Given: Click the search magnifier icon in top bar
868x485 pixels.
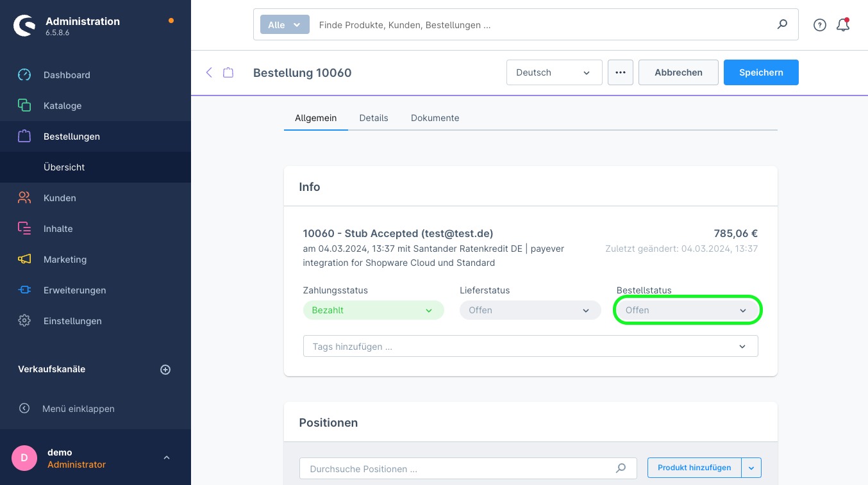Looking at the screenshot, I should pos(782,24).
